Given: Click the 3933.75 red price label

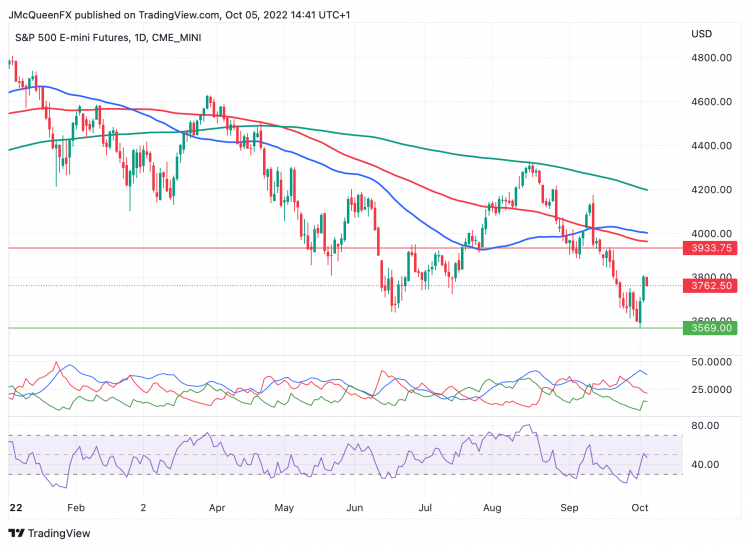Looking at the screenshot, I should (x=710, y=248).
